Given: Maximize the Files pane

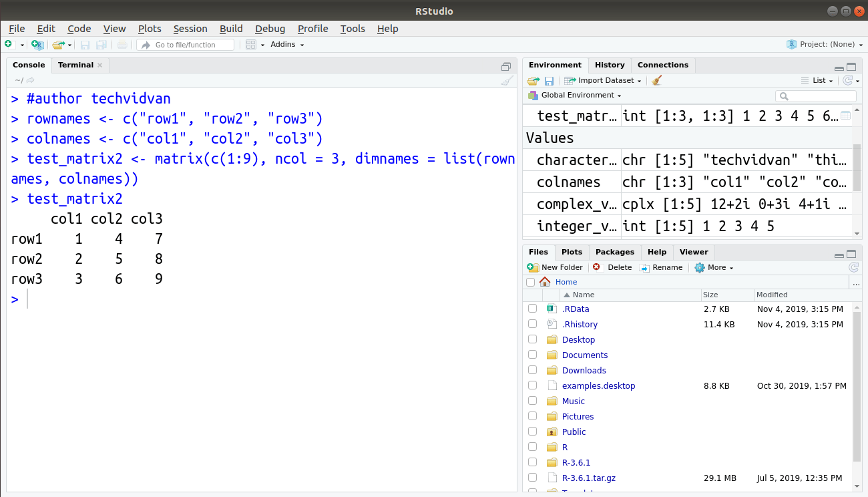Looking at the screenshot, I should coord(851,255).
